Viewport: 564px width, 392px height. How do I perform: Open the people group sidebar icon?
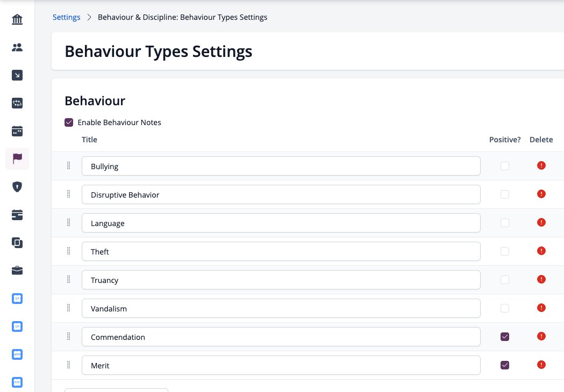[17, 47]
